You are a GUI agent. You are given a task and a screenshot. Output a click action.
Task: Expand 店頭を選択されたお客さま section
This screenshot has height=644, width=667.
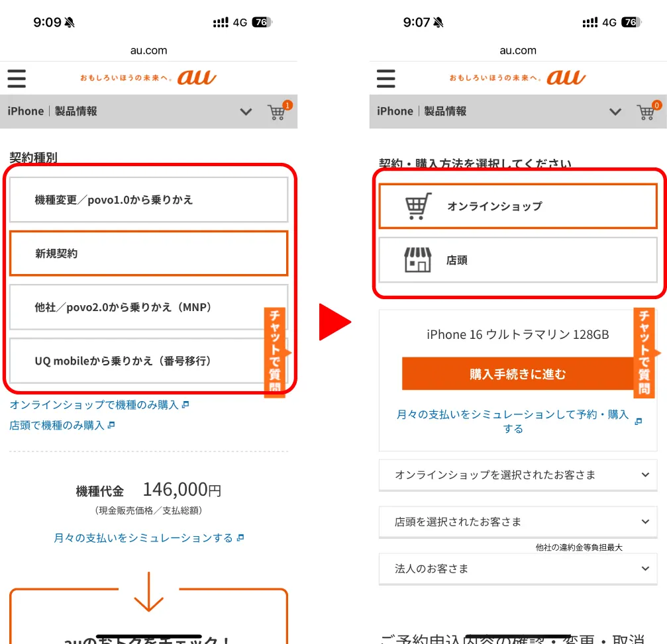[517, 522]
